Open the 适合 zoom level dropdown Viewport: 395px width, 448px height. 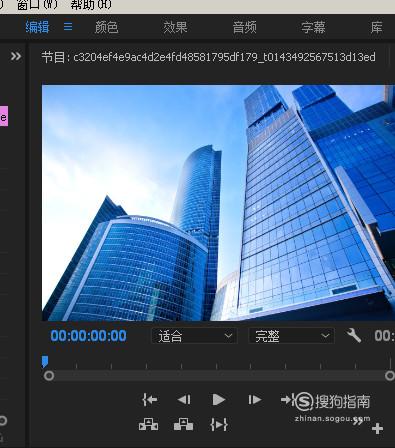[x=194, y=336]
